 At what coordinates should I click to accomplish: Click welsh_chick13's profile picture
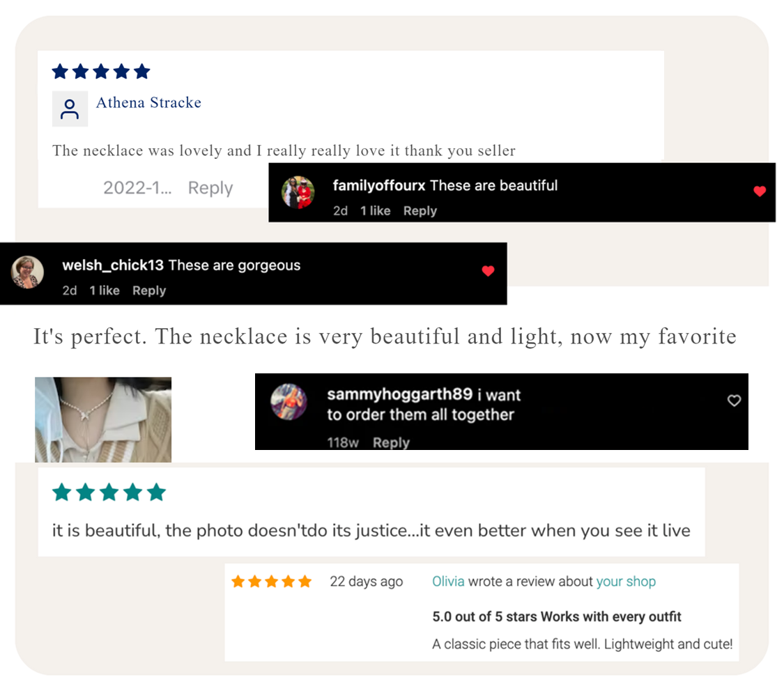pyautogui.click(x=28, y=272)
